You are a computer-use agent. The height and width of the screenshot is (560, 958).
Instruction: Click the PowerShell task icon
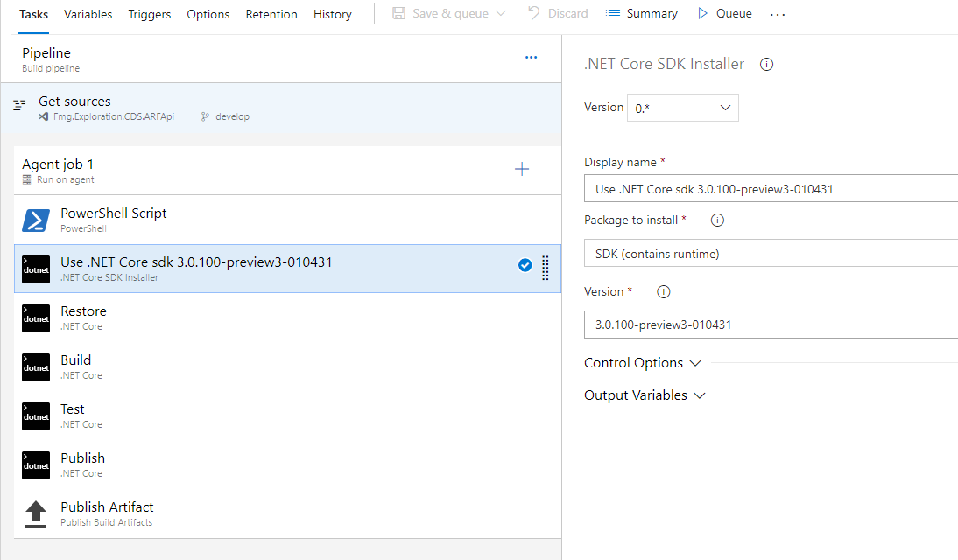click(36, 220)
